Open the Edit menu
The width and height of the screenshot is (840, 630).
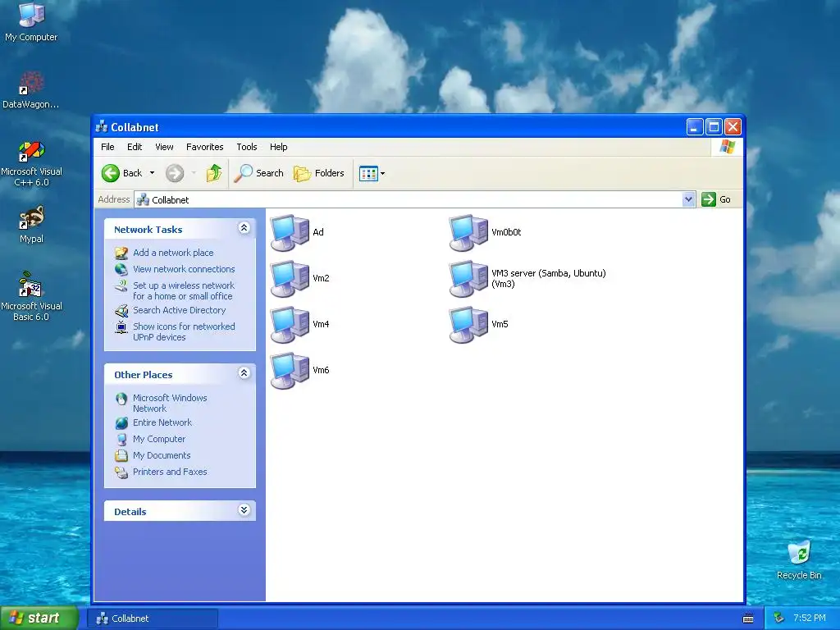pyautogui.click(x=135, y=147)
